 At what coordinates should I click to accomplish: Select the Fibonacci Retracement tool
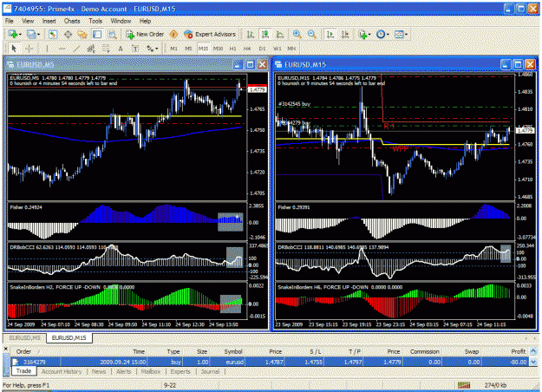(106, 49)
